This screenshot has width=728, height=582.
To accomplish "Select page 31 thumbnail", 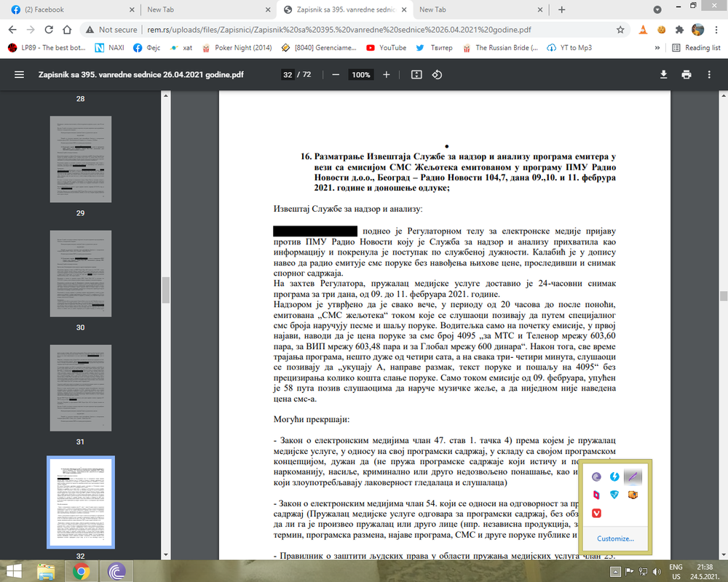I will click(x=80, y=388).
